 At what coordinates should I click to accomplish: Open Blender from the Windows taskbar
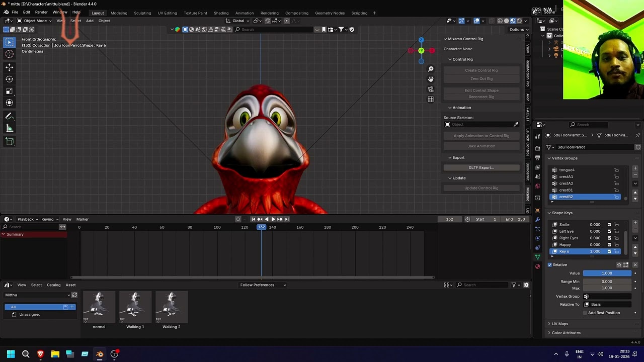(100, 354)
